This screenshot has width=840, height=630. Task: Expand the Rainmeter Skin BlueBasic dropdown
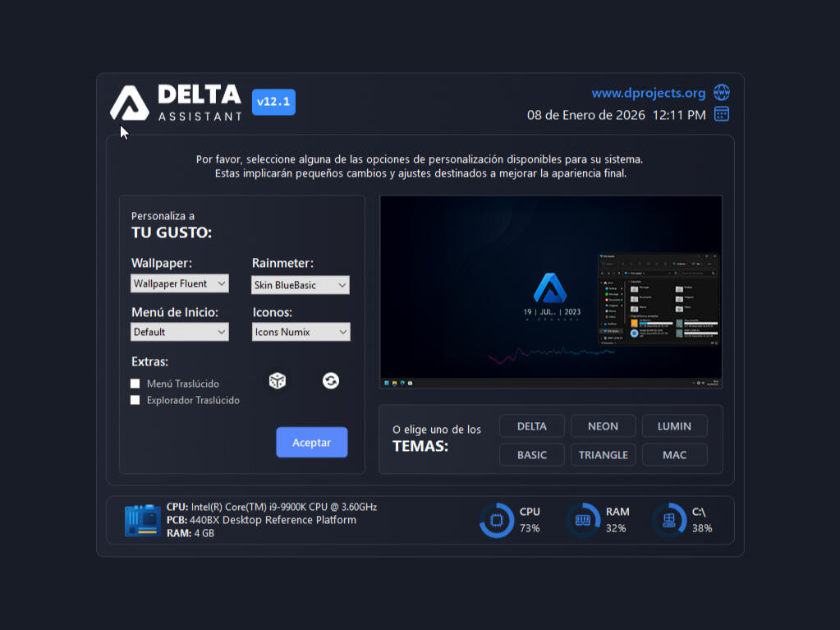point(301,285)
